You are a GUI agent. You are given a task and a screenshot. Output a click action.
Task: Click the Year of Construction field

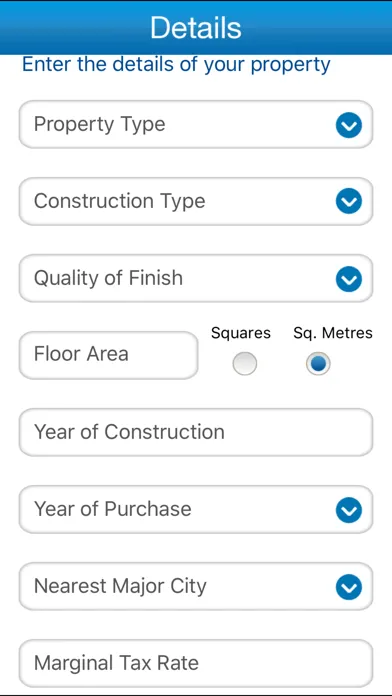(196, 432)
